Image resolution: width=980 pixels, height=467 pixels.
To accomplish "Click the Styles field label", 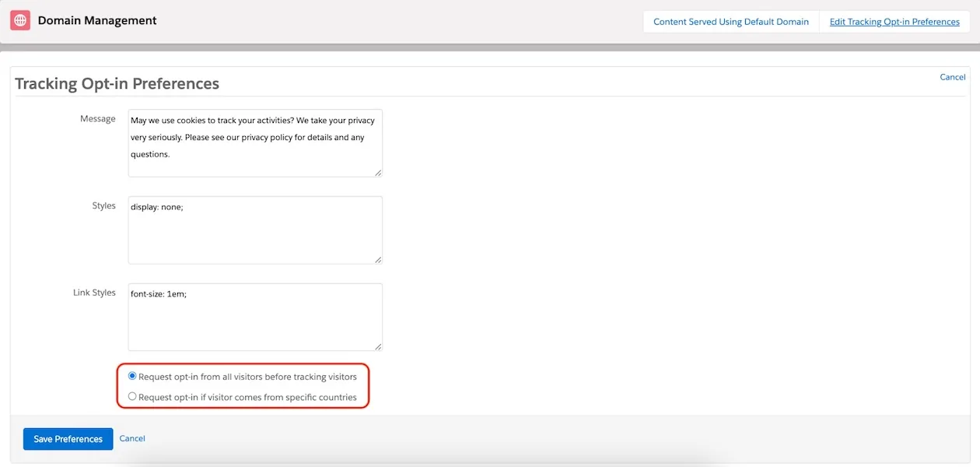I will [x=103, y=206].
